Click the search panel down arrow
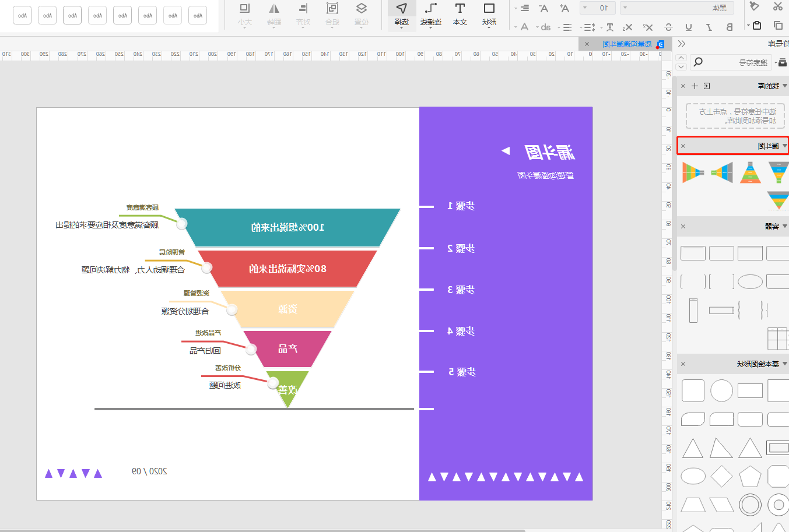Image resolution: width=789 pixels, height=532 pixels. [x=681, y=66]
